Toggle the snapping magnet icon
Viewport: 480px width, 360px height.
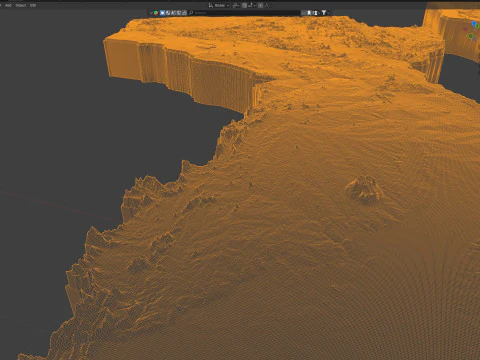click(x=244, y=5)
